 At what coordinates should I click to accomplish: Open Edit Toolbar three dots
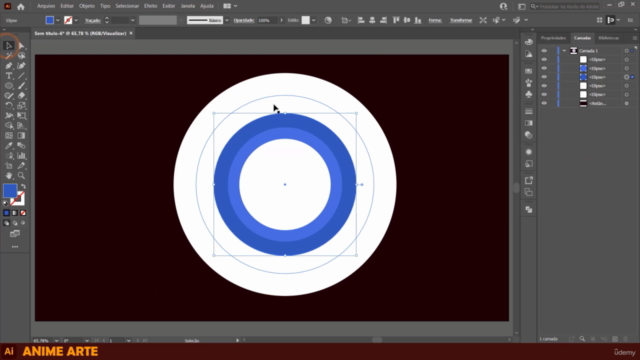(15, 247)
